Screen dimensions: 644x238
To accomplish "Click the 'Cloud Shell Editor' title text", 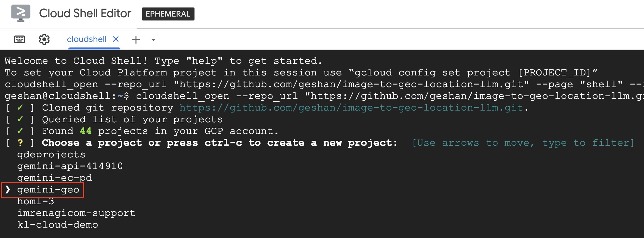I will [85, 14].
